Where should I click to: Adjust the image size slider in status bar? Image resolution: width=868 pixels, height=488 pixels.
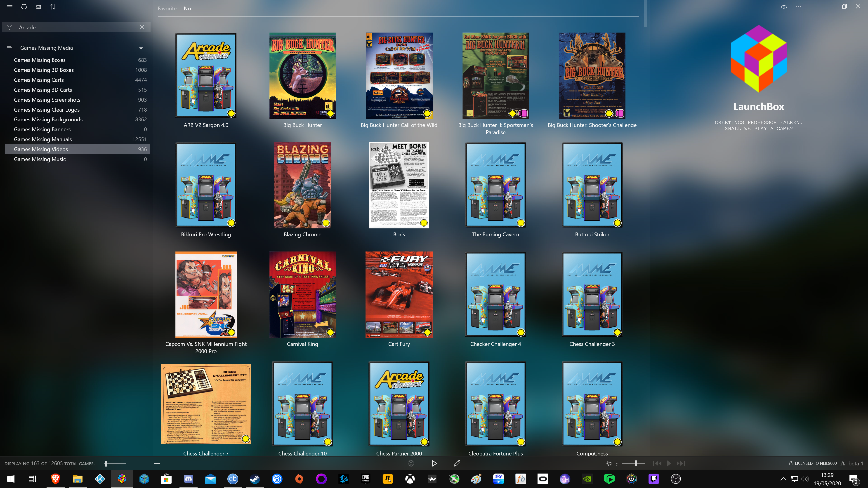coord(115,464)
